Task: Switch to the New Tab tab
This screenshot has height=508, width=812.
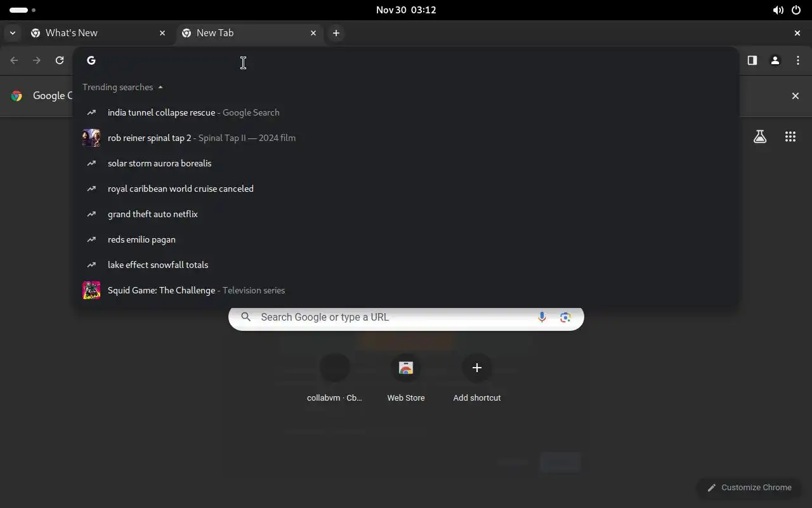Action: (249, 33)
